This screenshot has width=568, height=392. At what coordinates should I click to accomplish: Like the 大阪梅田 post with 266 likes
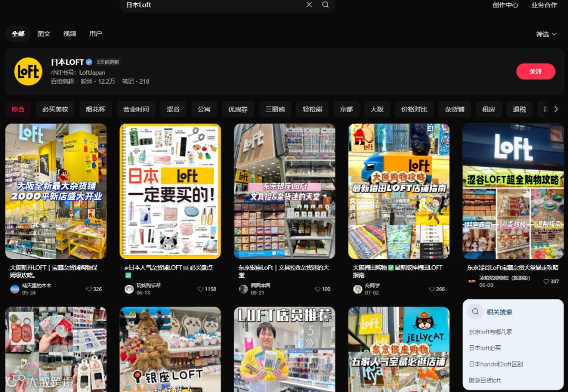click(x=432, y=289)
